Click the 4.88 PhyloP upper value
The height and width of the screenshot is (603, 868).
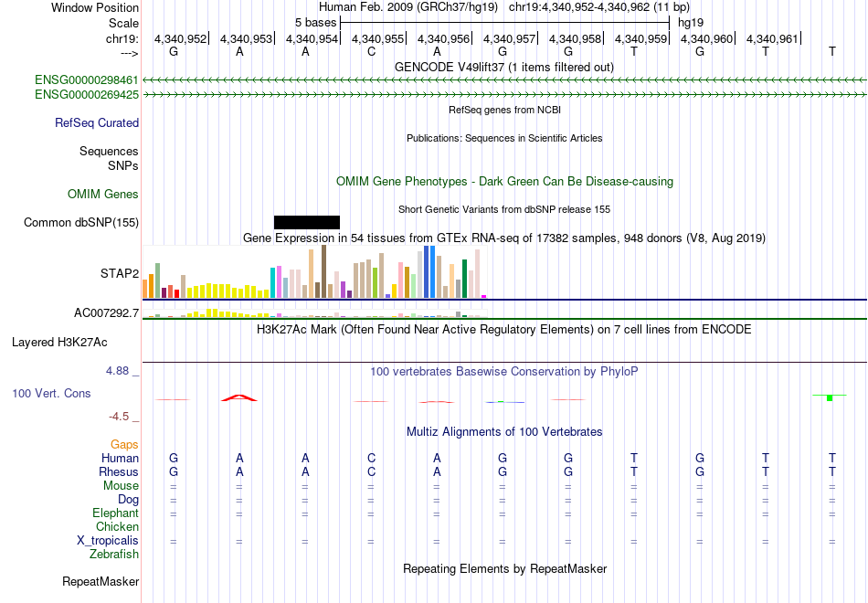117,371
